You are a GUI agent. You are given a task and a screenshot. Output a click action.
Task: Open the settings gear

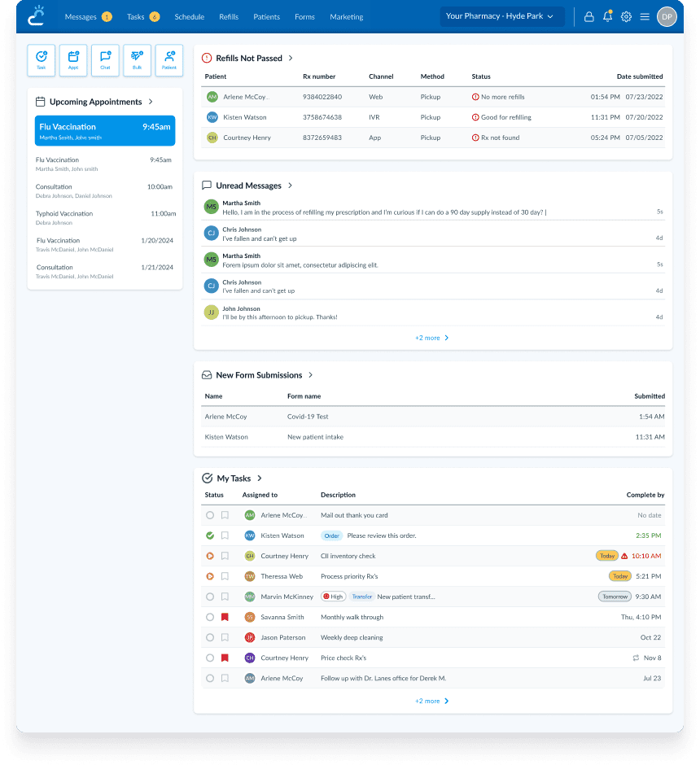point(626,16)
